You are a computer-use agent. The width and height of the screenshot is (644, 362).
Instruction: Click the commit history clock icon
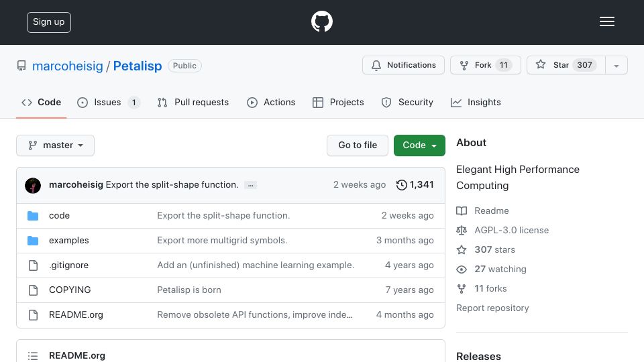point(401,185)
